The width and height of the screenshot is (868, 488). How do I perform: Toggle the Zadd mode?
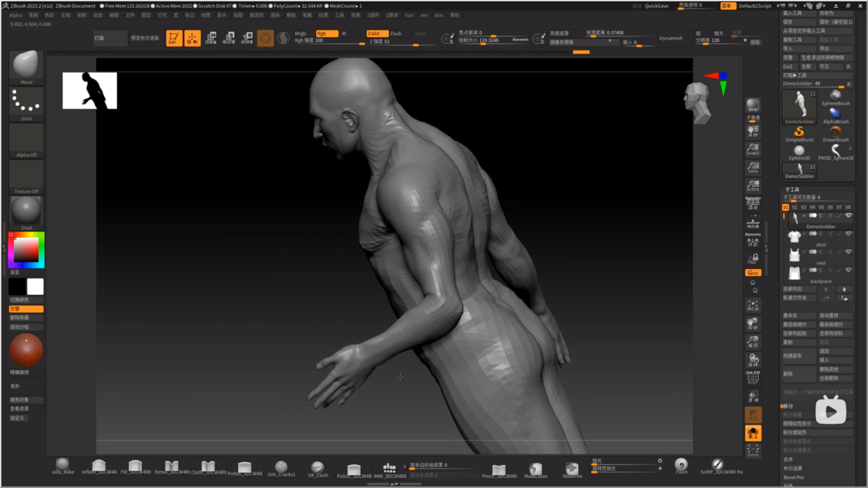click(x=377, y=33)
